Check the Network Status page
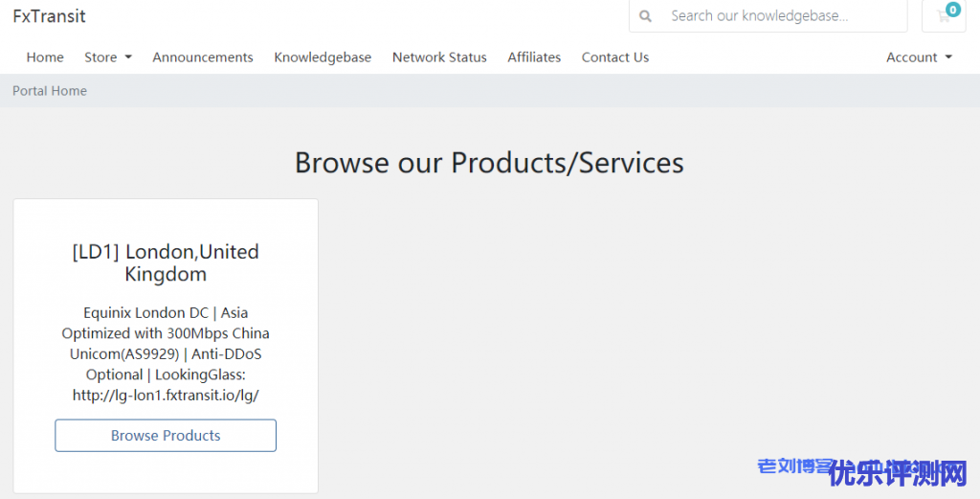Screen dimensions: 980x499 click(439, 57)
